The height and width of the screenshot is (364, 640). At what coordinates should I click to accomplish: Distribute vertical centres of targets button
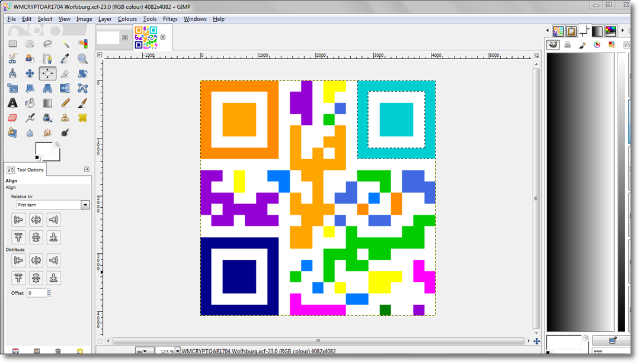click(36, 278)
